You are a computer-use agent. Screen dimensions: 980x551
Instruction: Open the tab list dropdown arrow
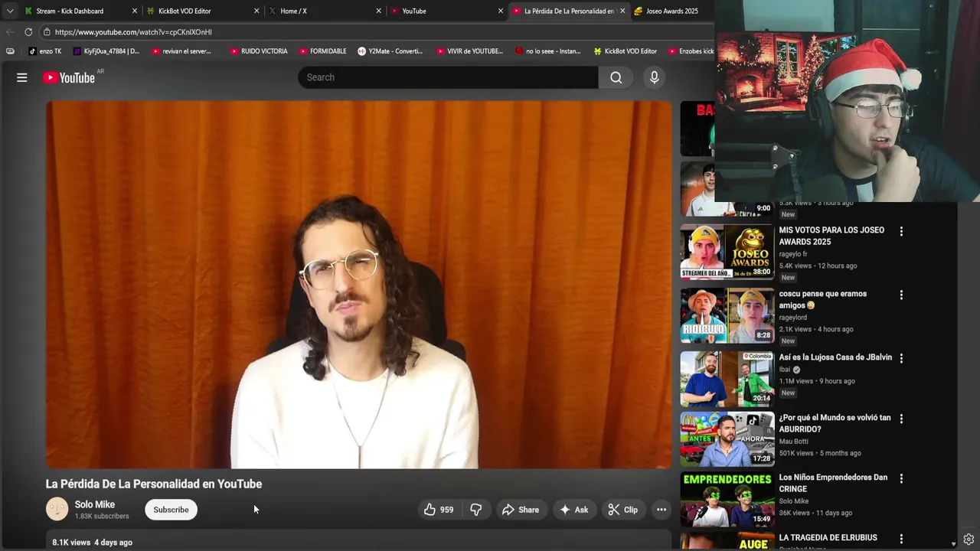click(x=9, y=11)
